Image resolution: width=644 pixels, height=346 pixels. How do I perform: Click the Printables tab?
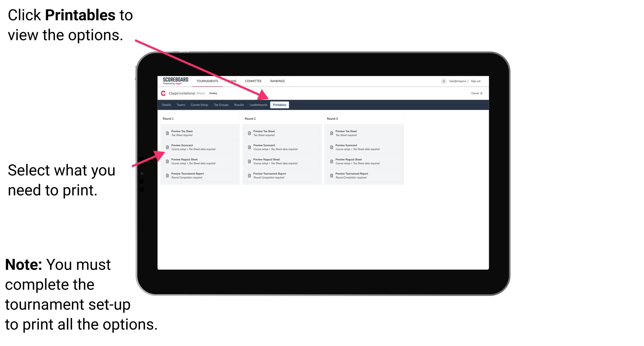[280, 105]
